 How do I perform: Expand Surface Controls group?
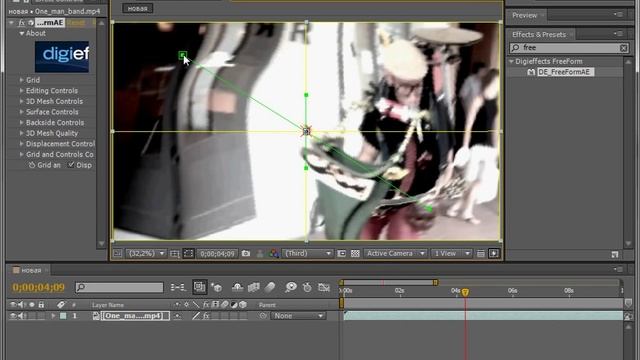[x=22, y=112]
